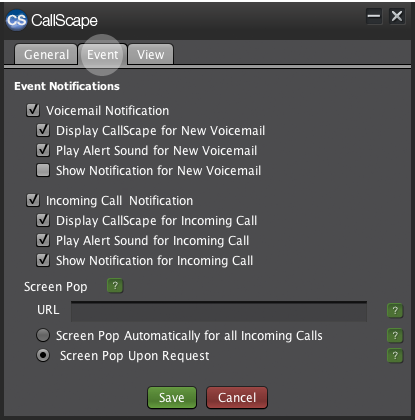Click the CallScape CS logo icon
Image resolution: width=415 pixels, height=420 pixels.
[16, 20]
